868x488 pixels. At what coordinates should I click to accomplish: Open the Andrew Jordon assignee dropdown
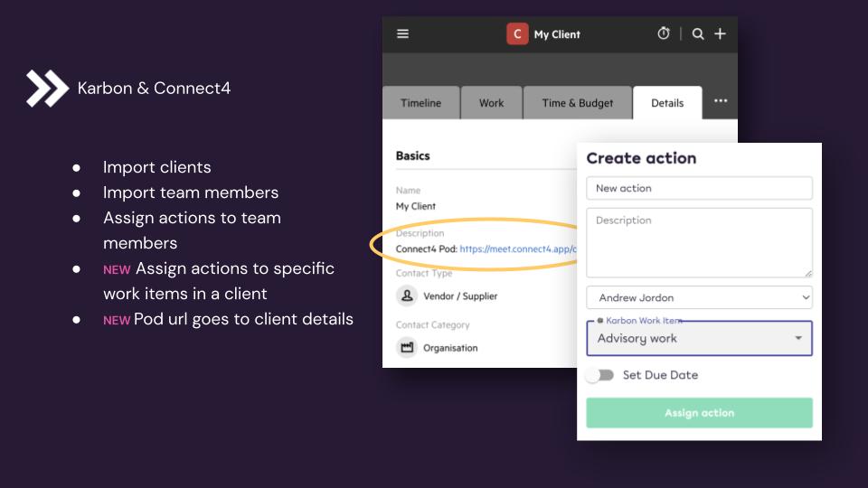699,297
